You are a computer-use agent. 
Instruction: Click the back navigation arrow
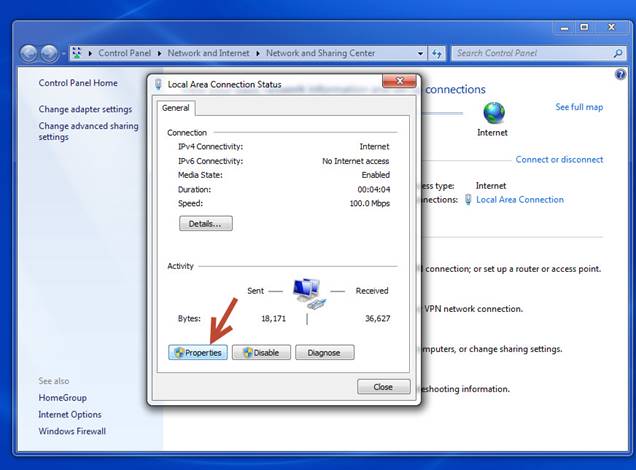tap(30, 53)
